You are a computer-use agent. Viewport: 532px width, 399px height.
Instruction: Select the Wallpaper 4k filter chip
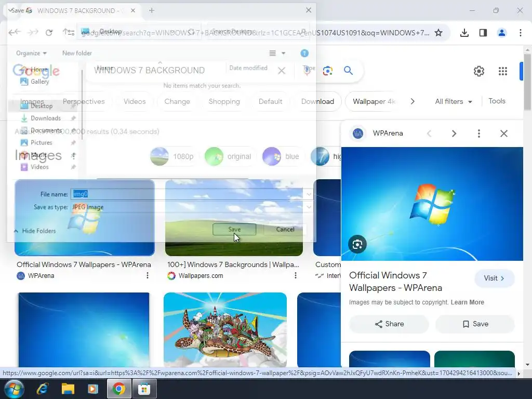pos(373,101)
